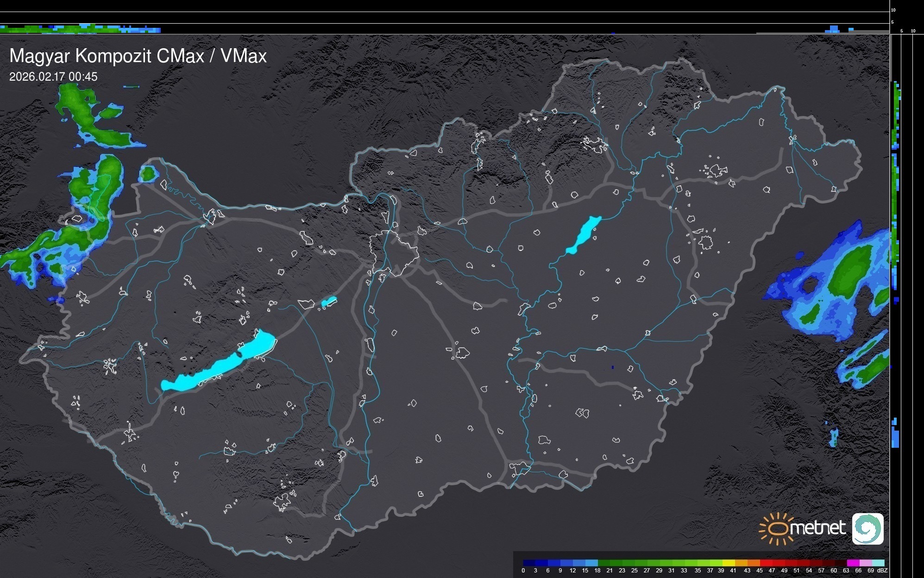The height and width of the screenshot is (578, 924).
Task: Click the Magyar Kompozit CMax / VMax title
Action: click(x=138, y=56)
